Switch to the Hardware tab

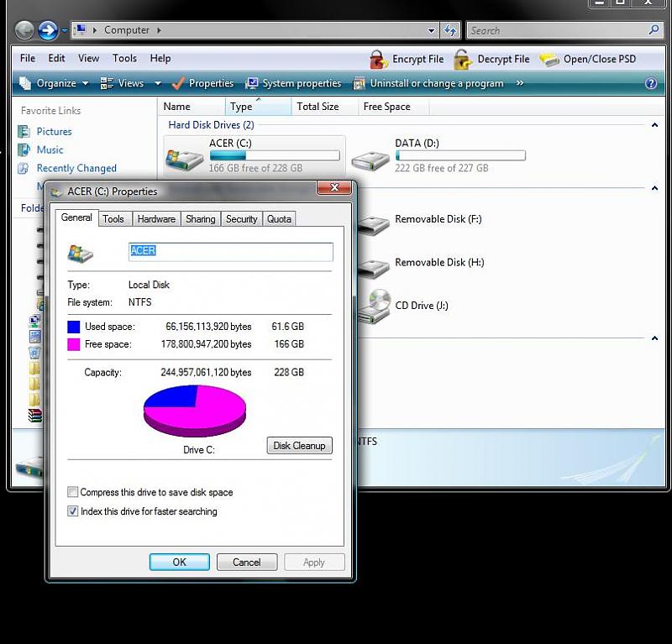coord(156,219)
